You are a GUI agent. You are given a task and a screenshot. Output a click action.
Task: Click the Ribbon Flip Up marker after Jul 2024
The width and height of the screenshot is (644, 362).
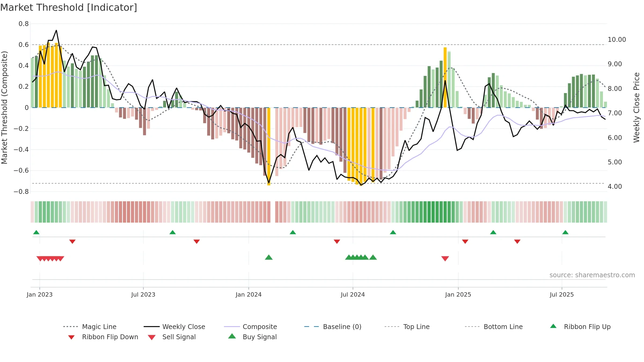pyautogui.click(x=393, y=232)
